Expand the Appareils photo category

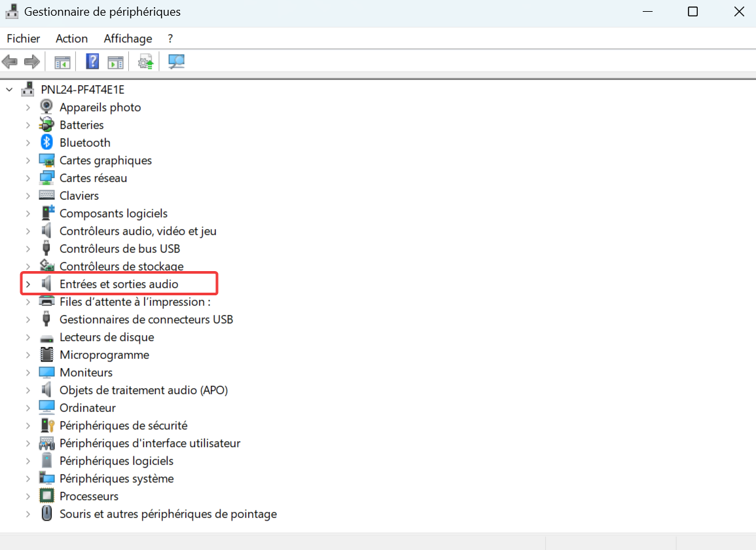coord(28,107)
